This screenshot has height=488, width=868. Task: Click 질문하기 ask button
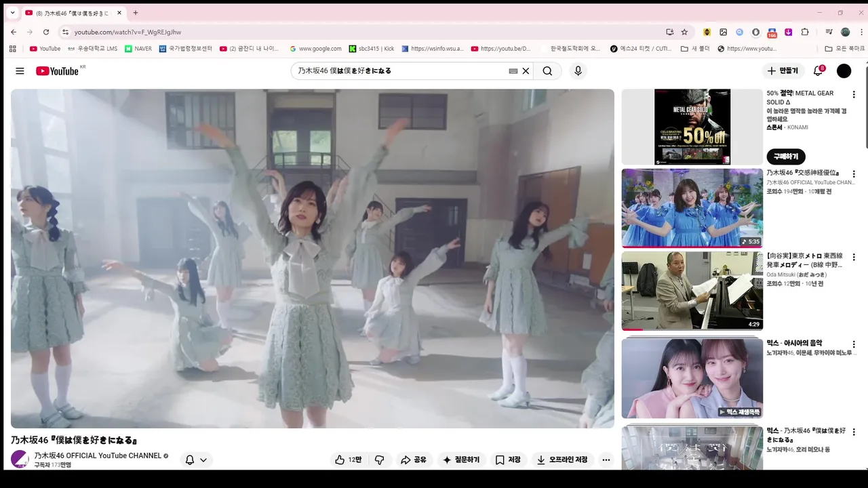tap(461, 460)
